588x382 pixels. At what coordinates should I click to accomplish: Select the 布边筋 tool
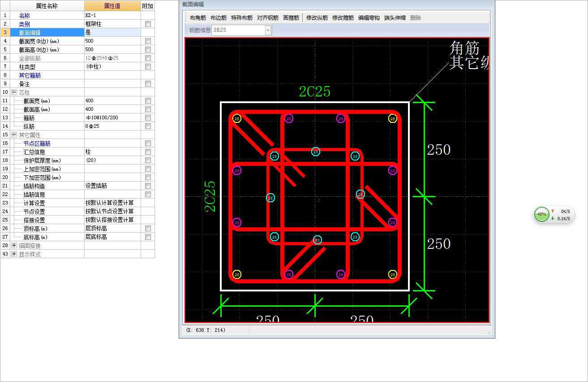pyautogui.click(x=218, y=18)
